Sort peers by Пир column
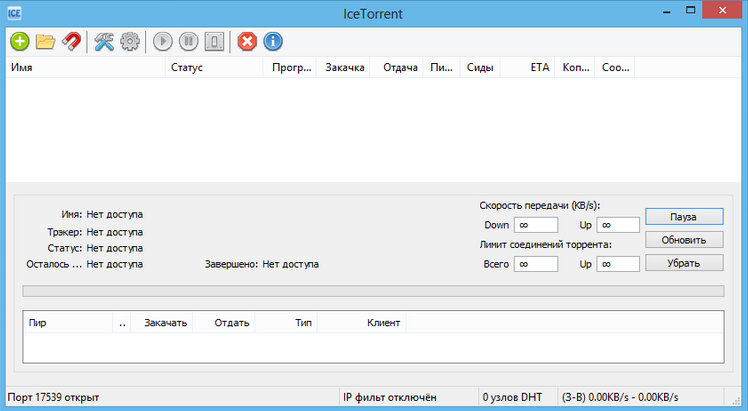Image resolution: width=748 pixels, height=411 pixels. pyautogui.click(x=68, y=323)
